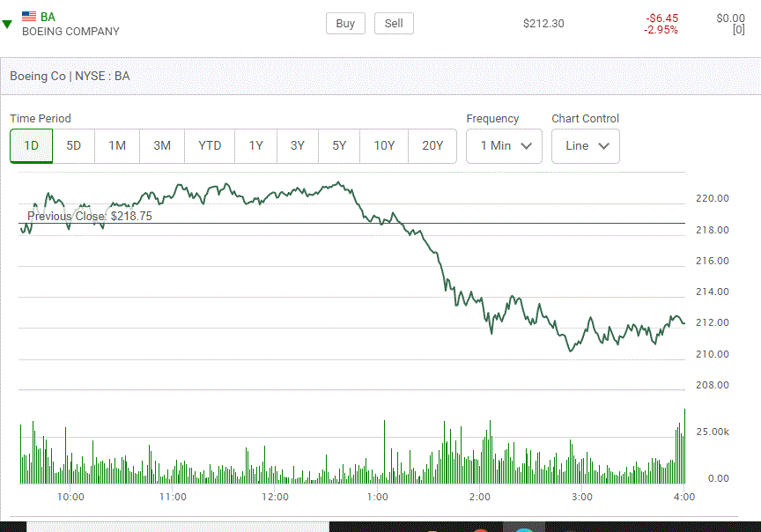Click the BOEING COMPANY name text
Image resolution: width=761 pixels, height=532 pixels.
coord(70,32)
